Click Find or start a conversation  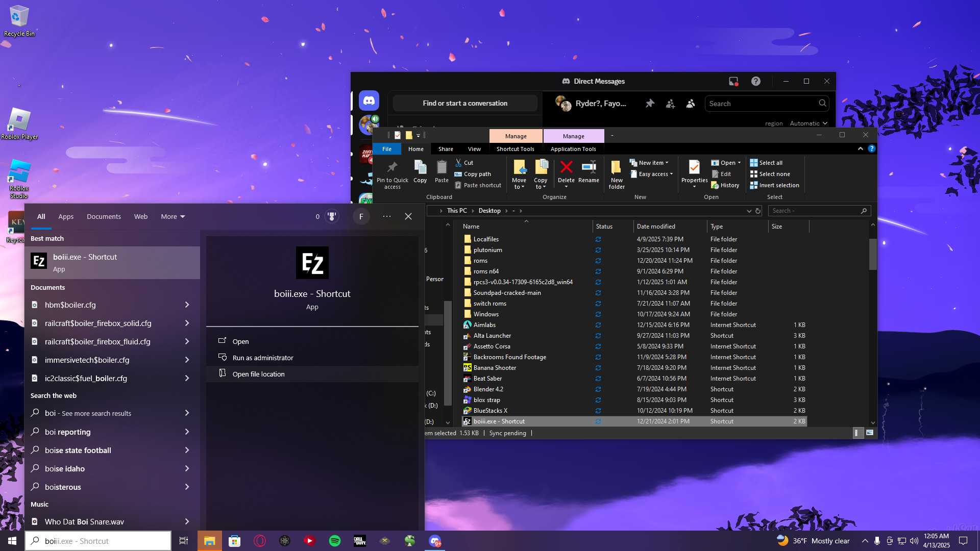pos(465,103)
